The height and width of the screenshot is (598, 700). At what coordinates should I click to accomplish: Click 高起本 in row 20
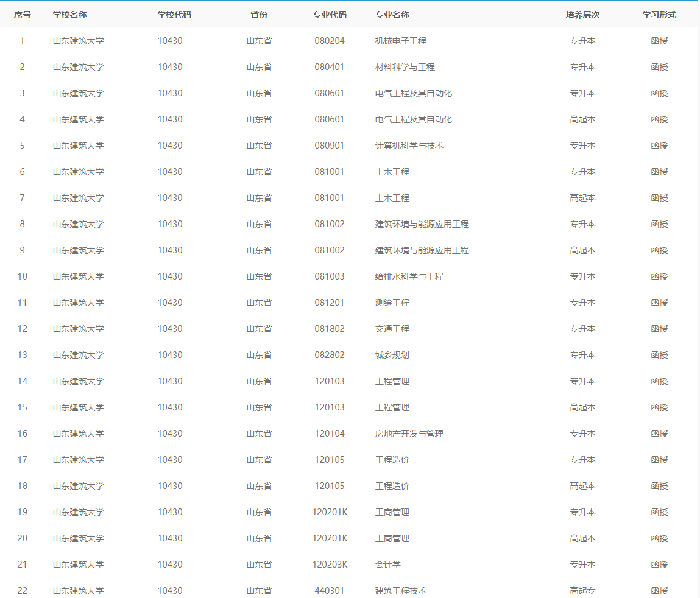[582, 539]
